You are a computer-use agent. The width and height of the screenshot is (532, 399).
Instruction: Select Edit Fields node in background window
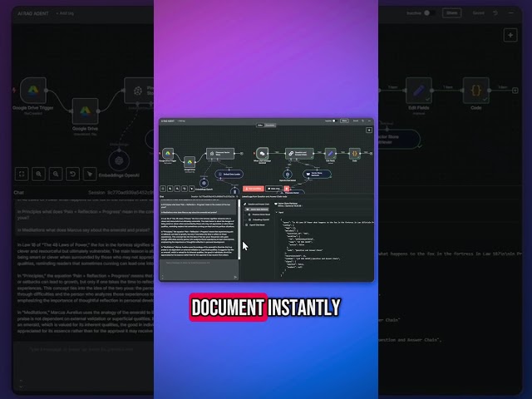click(x=419, y=91)
